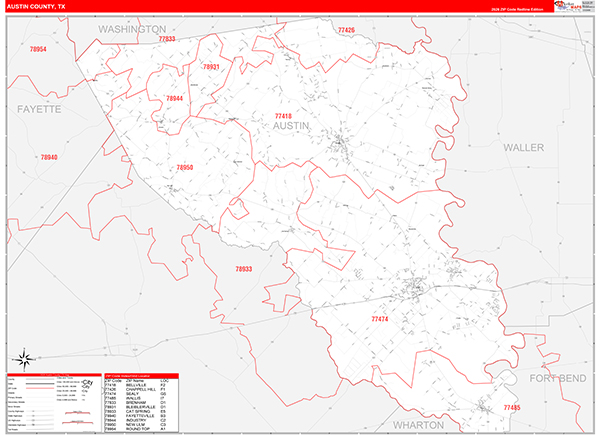
Task: Click the 77474 ZIP code label
Action: [380, 319]
